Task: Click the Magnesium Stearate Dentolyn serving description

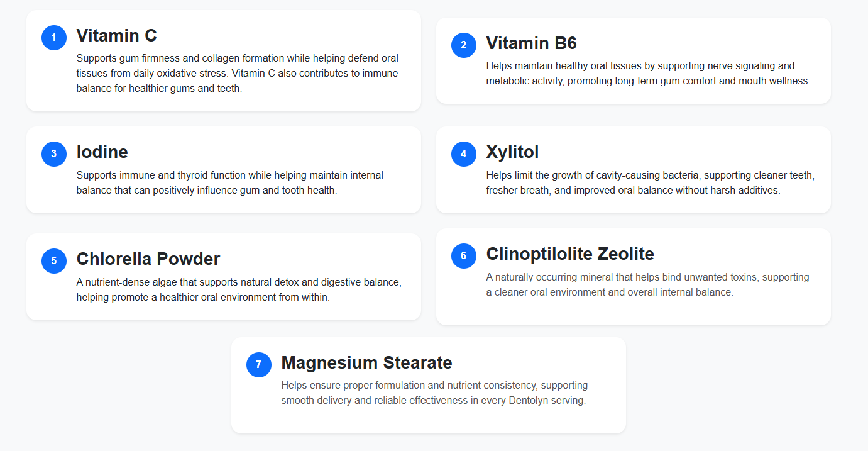Action: (434, 393)
